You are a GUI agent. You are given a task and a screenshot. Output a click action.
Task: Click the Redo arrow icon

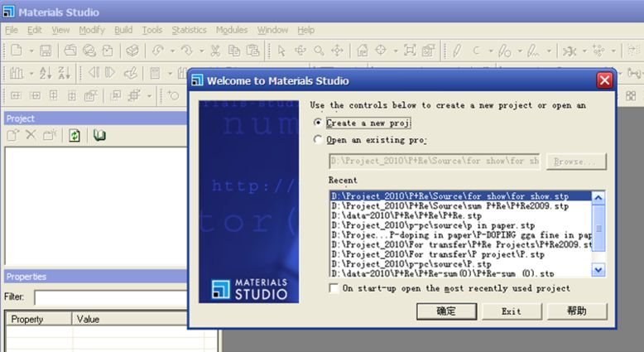(x=187, y=51)
